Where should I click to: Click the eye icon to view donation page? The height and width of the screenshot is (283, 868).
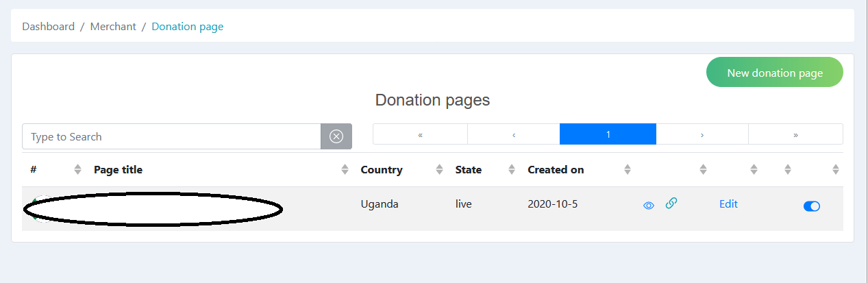click(649, 206)
